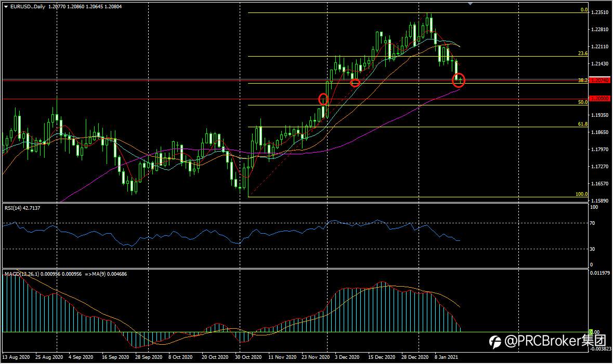Click the 8 Jan 2021 date label
Image resolution: width=613 pixels, height=364 pixels.
[446, 357]
